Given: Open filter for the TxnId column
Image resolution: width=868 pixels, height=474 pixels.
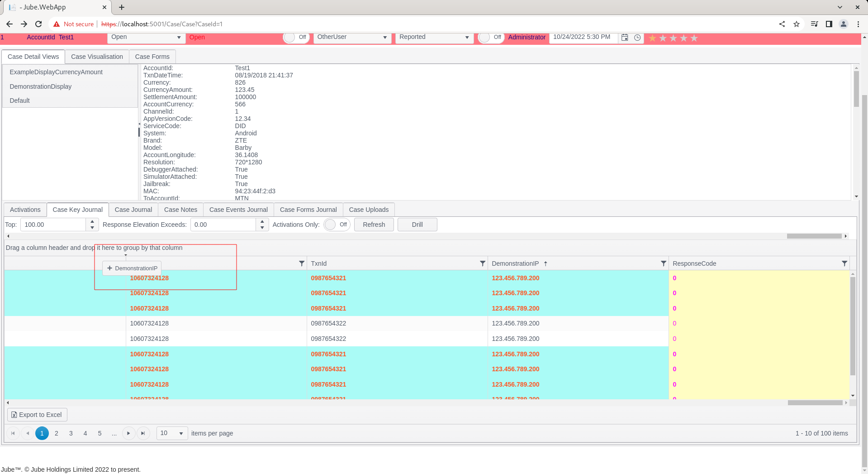Looking at the screenshot, I should click(x=483, y=263).
